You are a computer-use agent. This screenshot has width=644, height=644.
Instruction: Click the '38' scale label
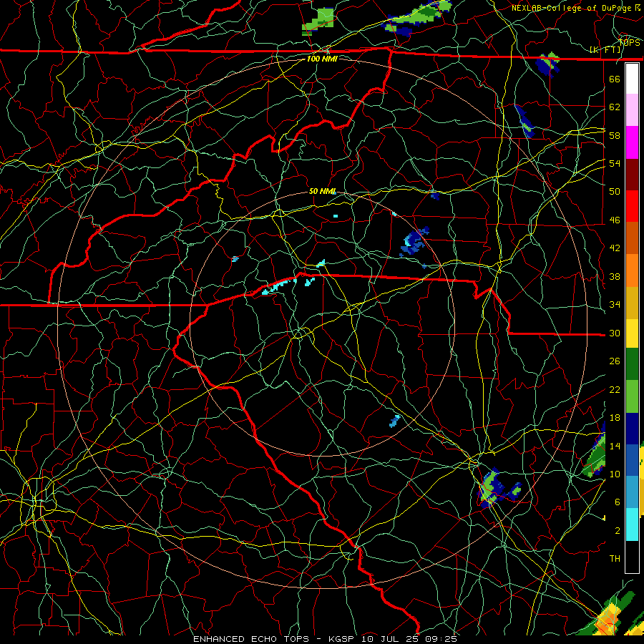coord(615,276)
